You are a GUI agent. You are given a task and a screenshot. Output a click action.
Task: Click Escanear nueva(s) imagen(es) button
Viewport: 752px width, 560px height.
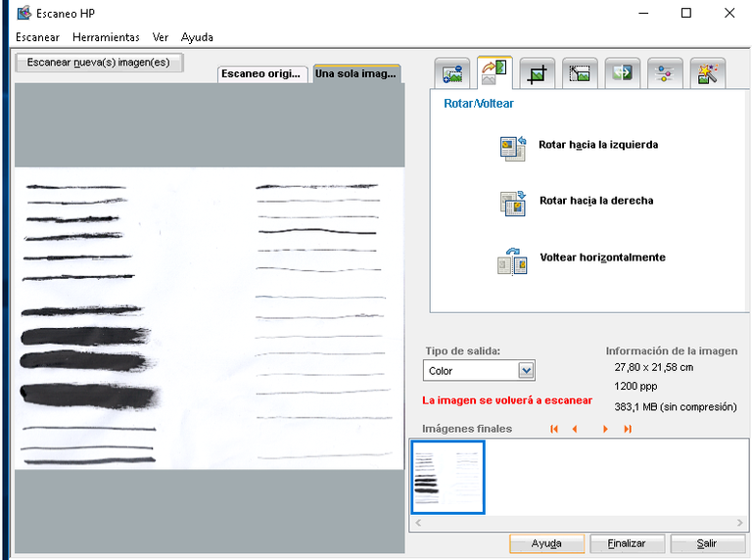[x=98, y=63]
